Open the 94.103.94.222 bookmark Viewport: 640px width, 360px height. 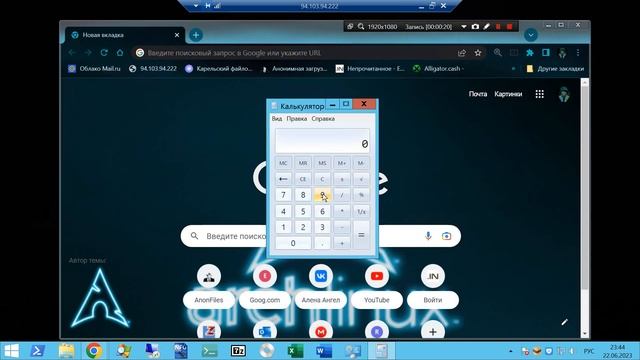(153, 69)
